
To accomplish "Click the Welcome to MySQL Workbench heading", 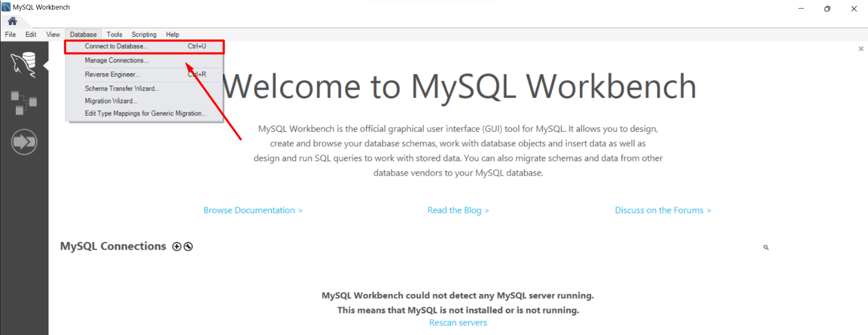I will coord(459,87).
